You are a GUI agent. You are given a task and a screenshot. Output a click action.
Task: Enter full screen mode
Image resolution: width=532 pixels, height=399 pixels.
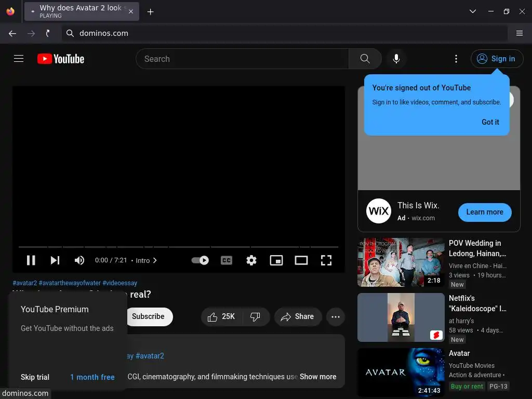(x=326, y=260)
